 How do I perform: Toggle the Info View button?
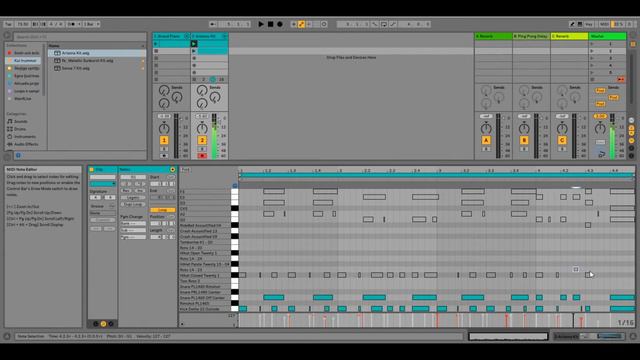(x=7, y=336)
